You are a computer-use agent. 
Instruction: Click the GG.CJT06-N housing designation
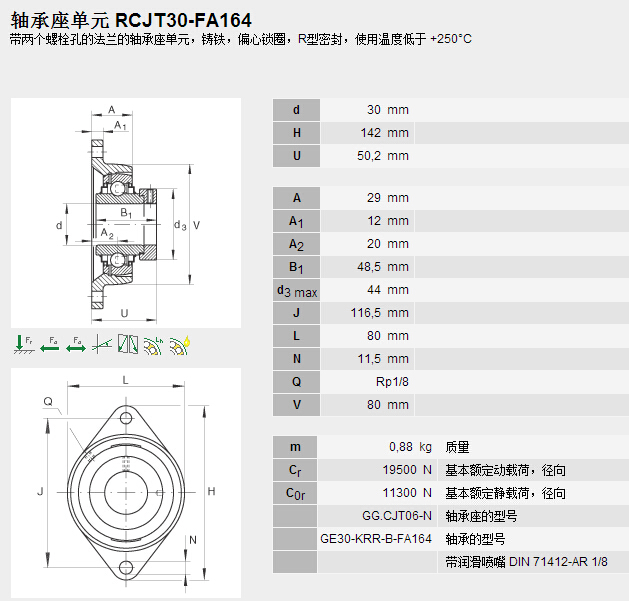396,516
